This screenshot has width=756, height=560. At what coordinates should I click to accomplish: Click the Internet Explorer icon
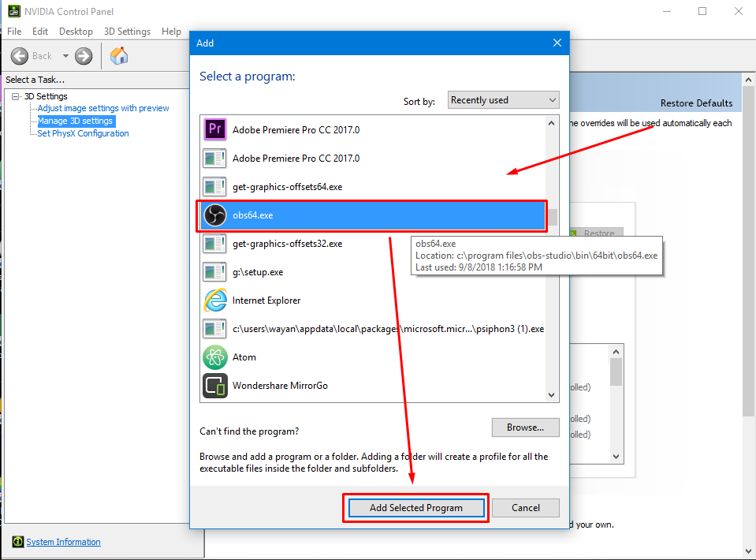tap(215, 301)
